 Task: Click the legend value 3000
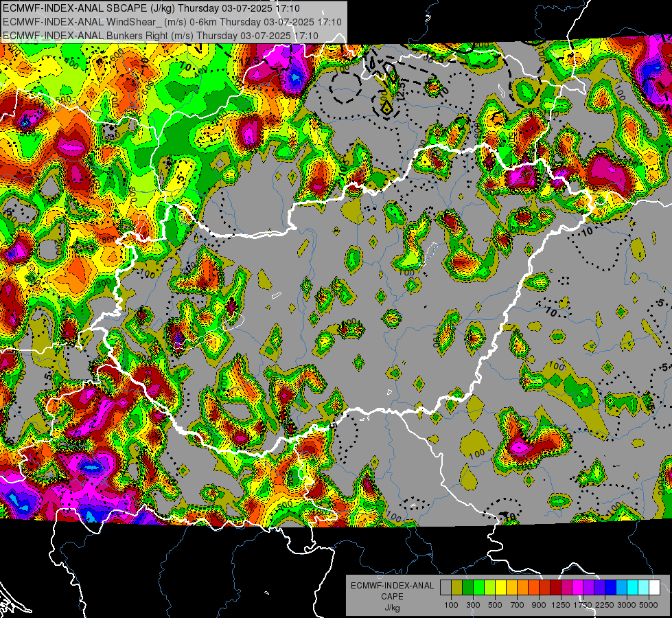(627, 605)
